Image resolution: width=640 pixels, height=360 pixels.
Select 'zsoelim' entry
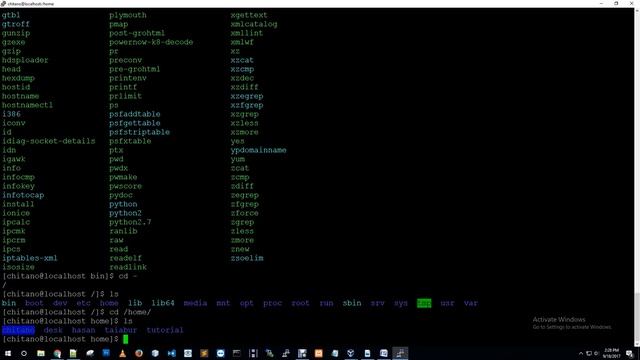[x=247, y=258]
